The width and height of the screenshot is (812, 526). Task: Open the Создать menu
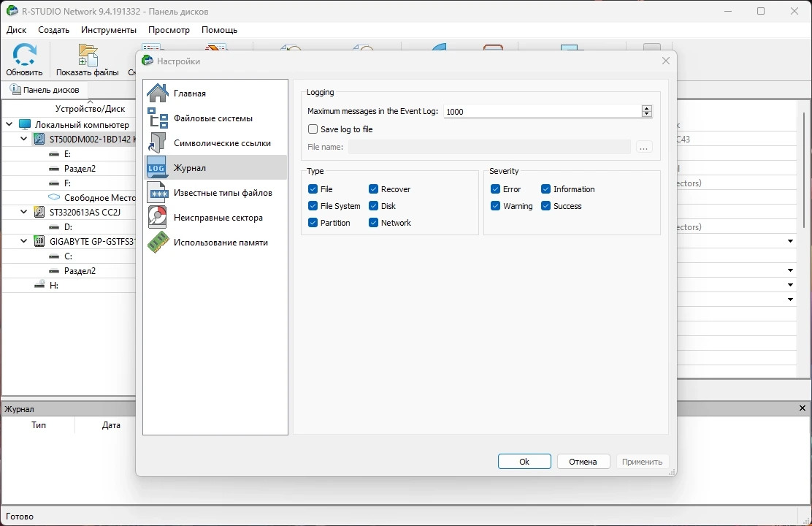tap(54, 30)
